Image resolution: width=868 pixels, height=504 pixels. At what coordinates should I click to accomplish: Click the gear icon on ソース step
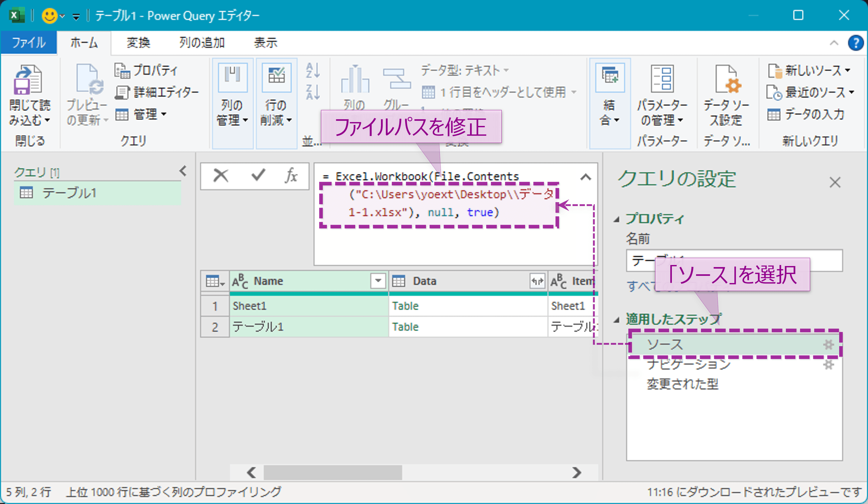click(828, 345)
